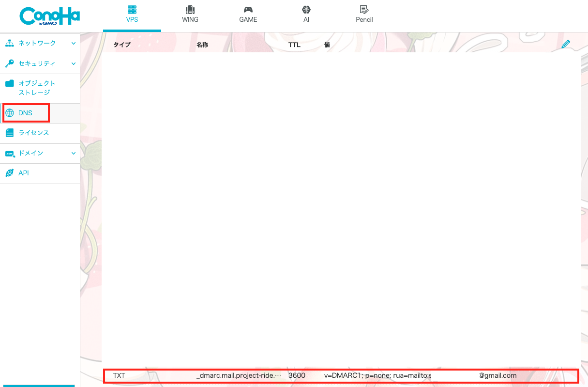
Task: Click the GAME controller icon
Action: point(248,9)
